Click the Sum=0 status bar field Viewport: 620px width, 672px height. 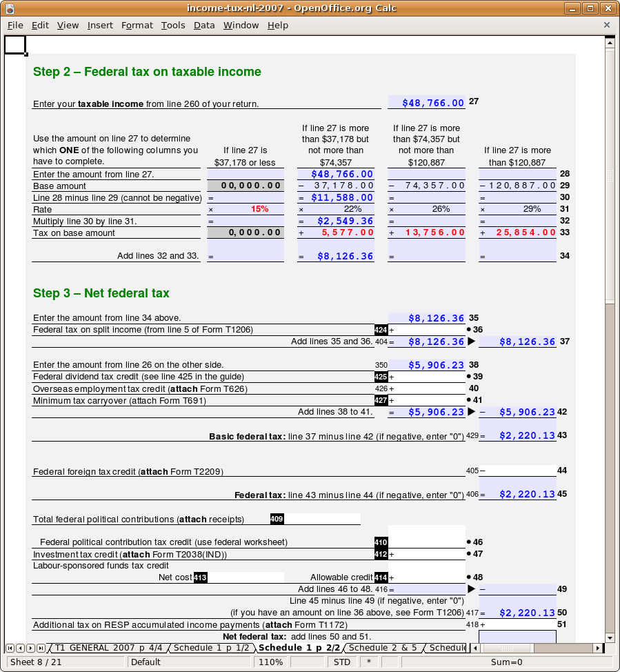coord(506,662)
